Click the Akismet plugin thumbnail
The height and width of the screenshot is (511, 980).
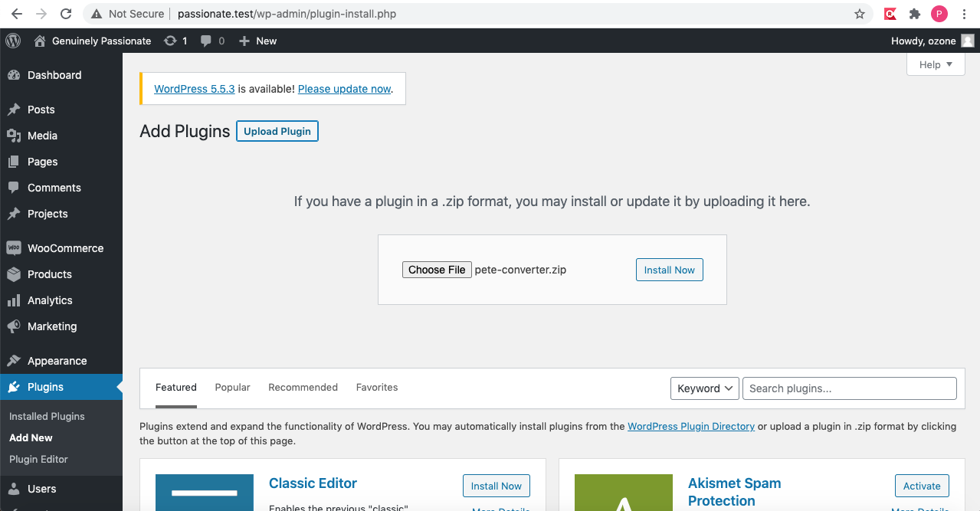pyautogui.click(x=624, y=493)
